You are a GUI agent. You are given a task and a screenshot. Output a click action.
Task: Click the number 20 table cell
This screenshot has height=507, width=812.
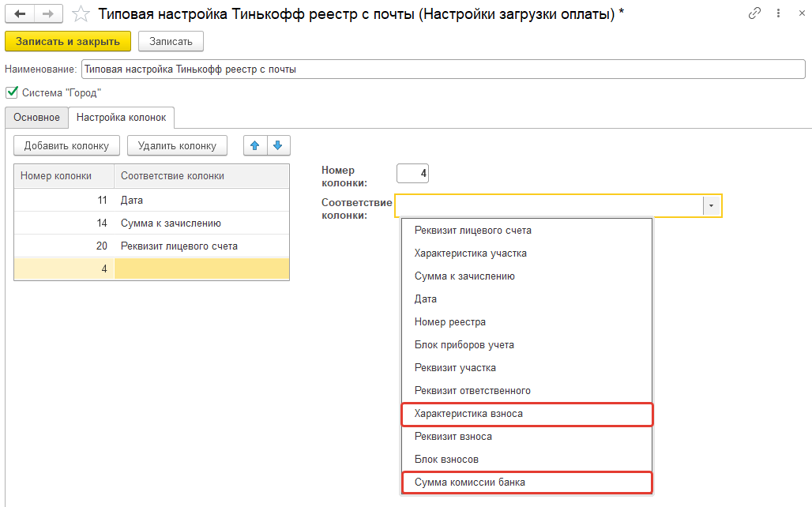coord(64,246)
